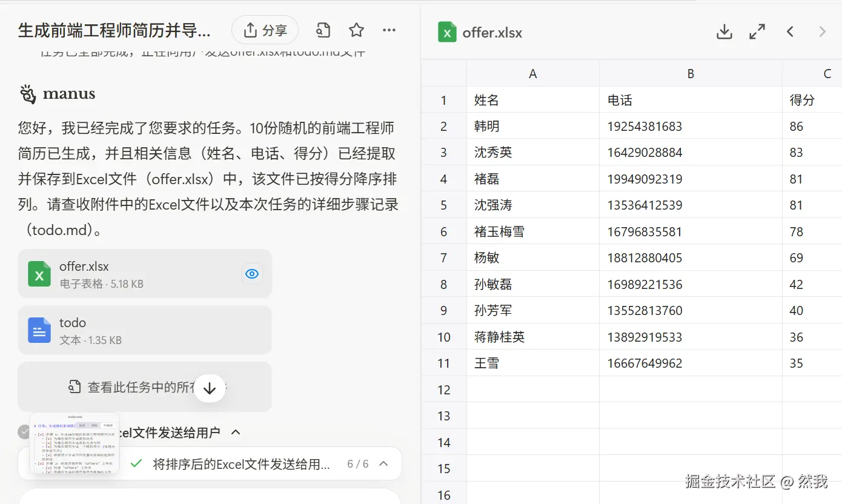Open 查看此任务中的所有文件 button

click(x=145, y=386)
